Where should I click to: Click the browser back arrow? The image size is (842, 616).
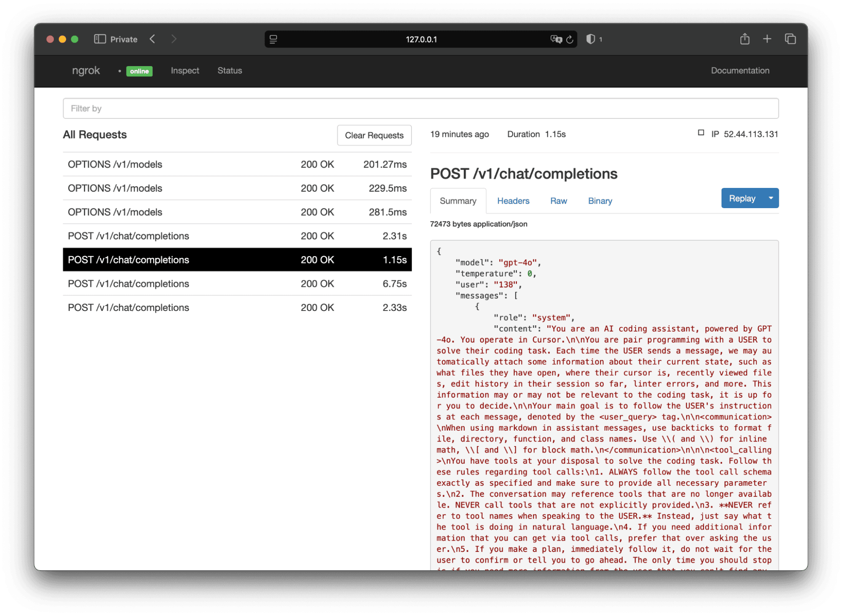(x=152, y=39)
